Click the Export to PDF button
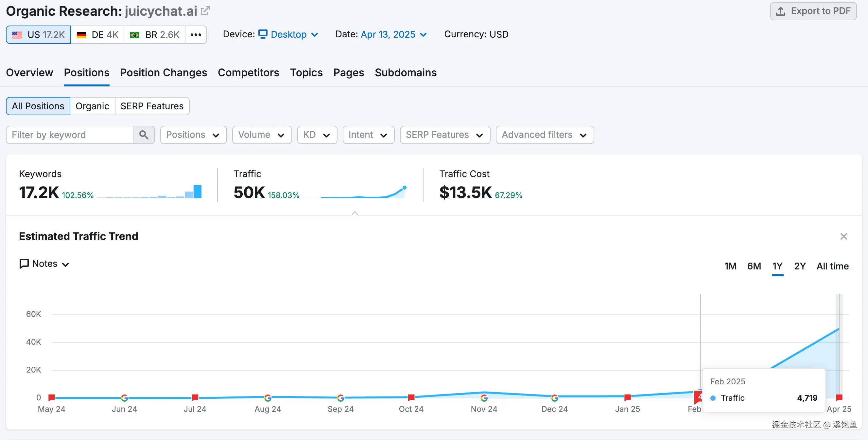This screenshot has width=868, height=440. (x=813, y=11)
